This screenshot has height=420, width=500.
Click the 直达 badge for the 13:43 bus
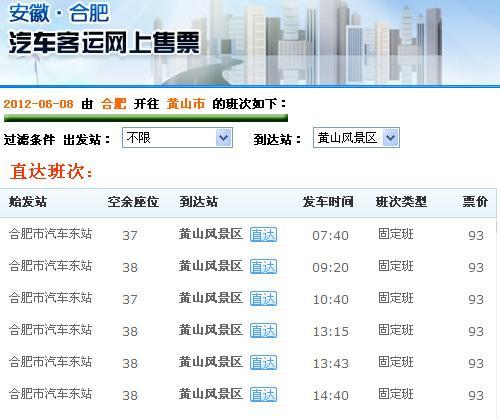pos(263,363)
